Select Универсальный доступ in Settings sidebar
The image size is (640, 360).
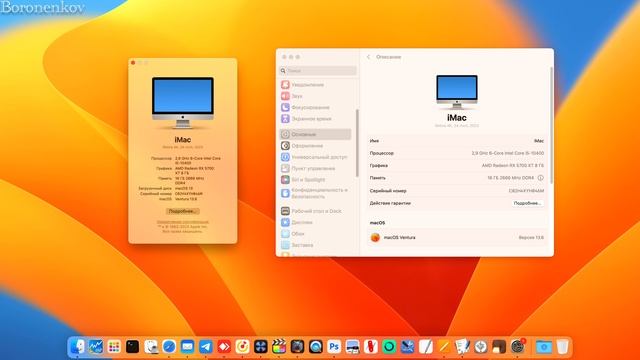[x=315, y=157]
